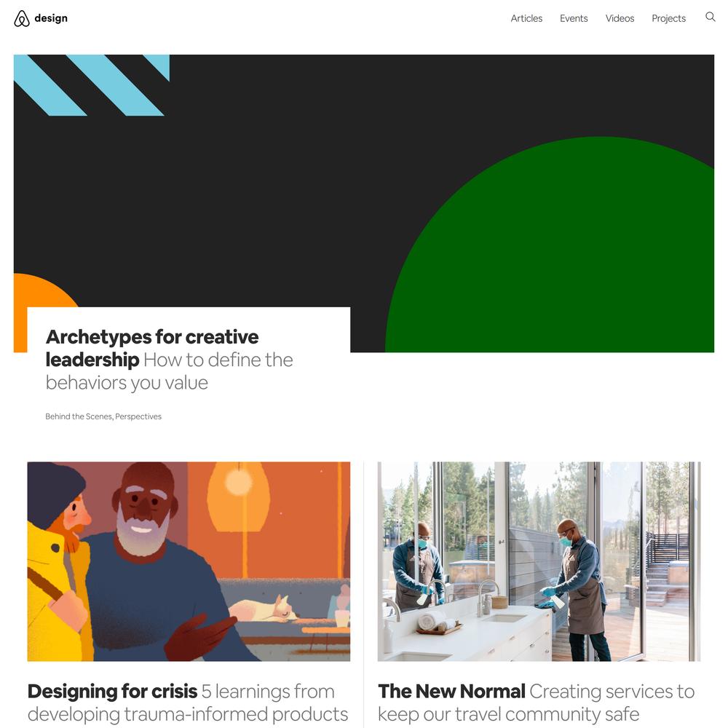The height and width of the screenshot is (728, 728).
Task: Click the Airbnb logo icon
Action: coord(21,19)
